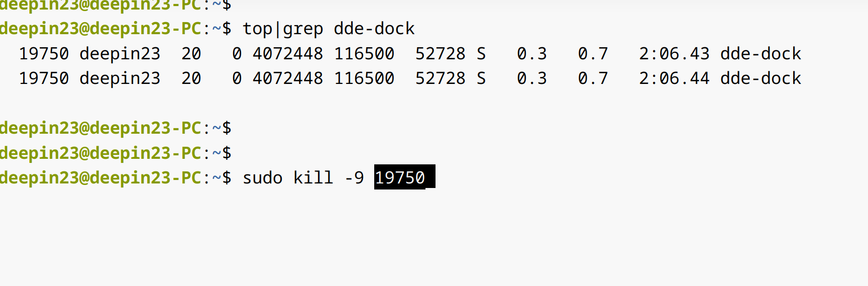Click the 0.3 CPU value in second row
Viewport: 868px width, 286px height.
532,78
